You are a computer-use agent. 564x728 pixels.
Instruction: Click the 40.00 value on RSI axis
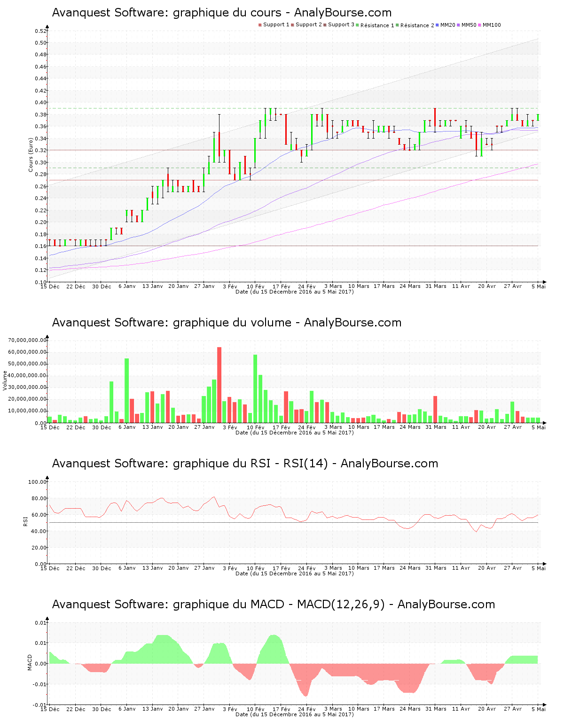(39, 531)
